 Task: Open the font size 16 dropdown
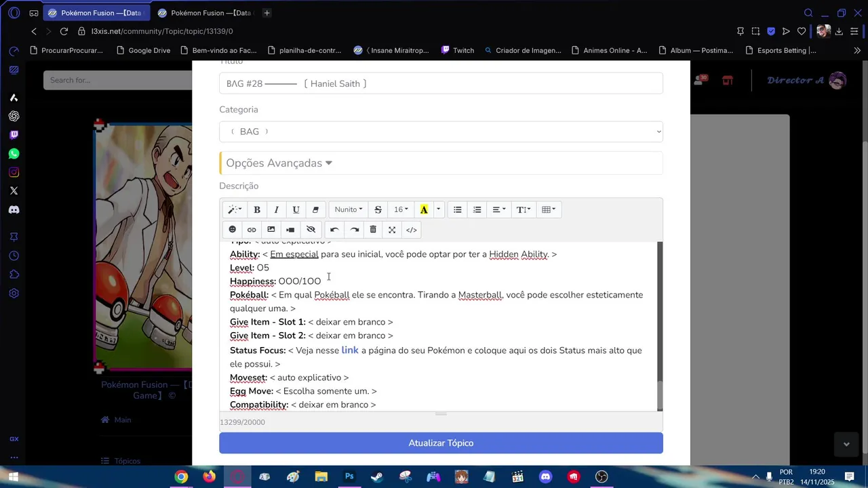(x=401, y=209)
